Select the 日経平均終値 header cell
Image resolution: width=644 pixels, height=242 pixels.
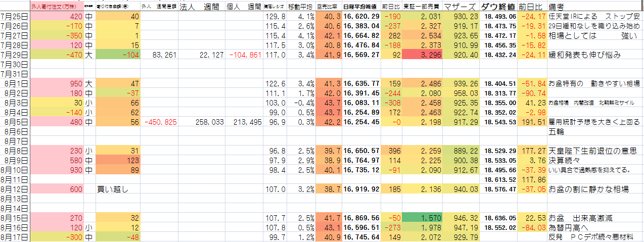(x=361, y=8)
